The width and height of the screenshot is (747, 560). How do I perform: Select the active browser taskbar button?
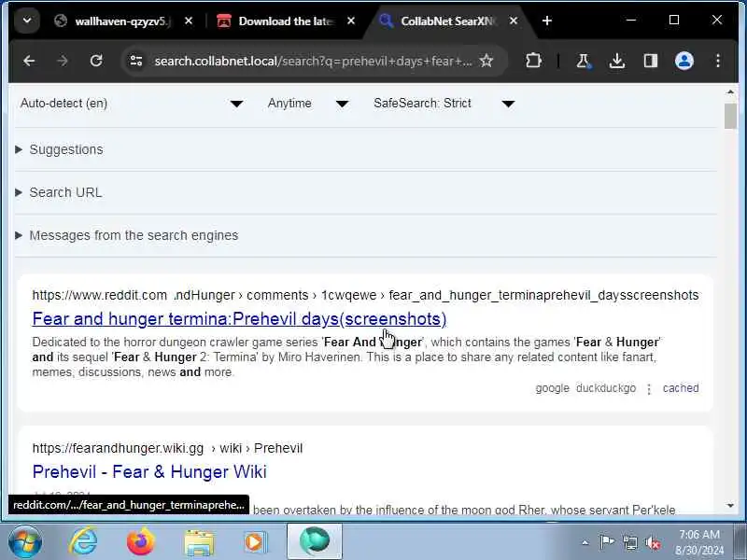tap(315, 541)
